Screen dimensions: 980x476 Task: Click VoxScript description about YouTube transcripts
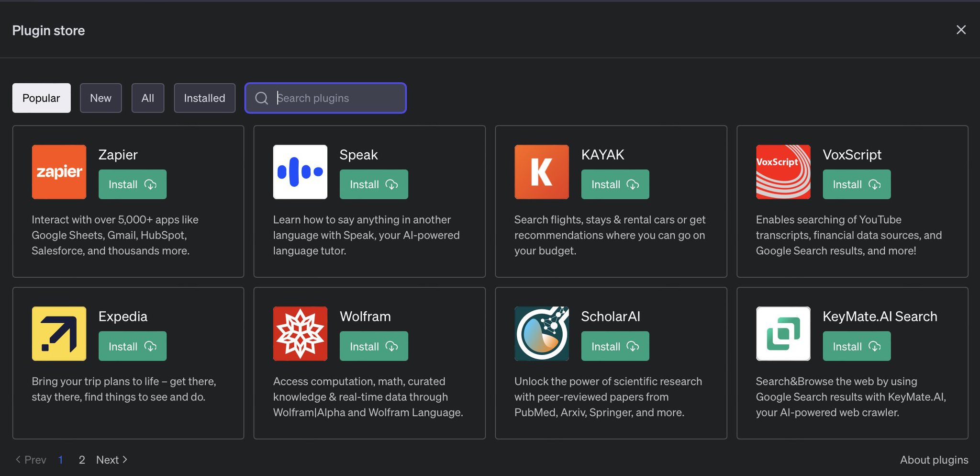click(x=848, y=235)
